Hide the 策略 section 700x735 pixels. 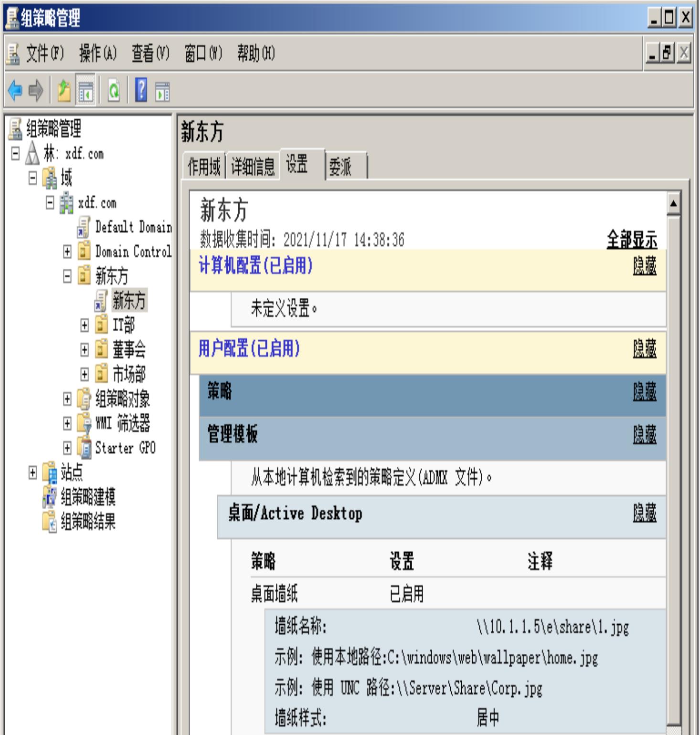[645, 392]
